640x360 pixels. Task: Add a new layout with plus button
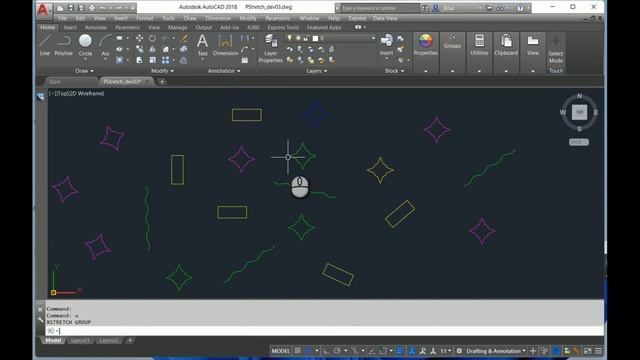click(130, 340)
